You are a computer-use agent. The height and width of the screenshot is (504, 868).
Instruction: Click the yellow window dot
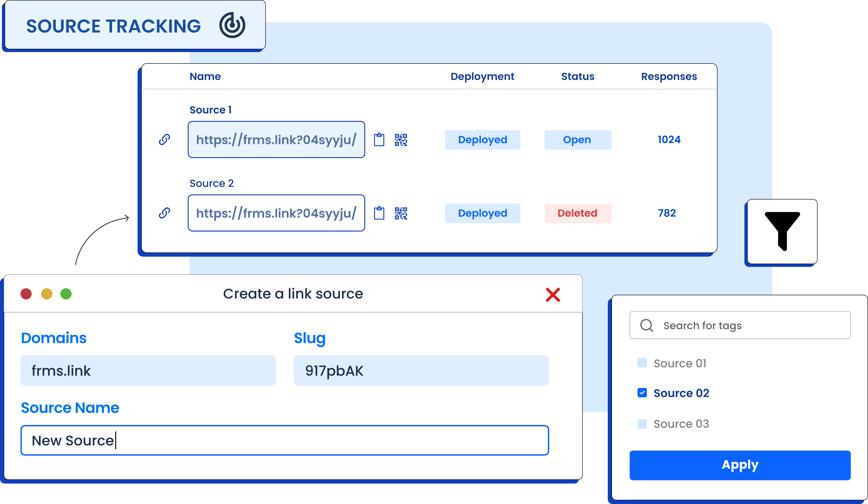pos(47,294)
